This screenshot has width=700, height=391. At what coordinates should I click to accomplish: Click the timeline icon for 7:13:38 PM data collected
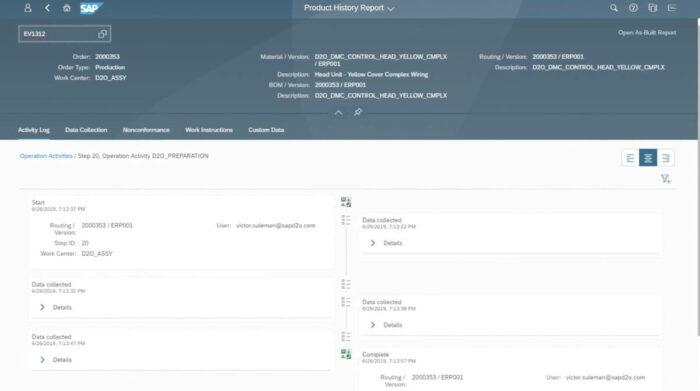tap(346, 302)
